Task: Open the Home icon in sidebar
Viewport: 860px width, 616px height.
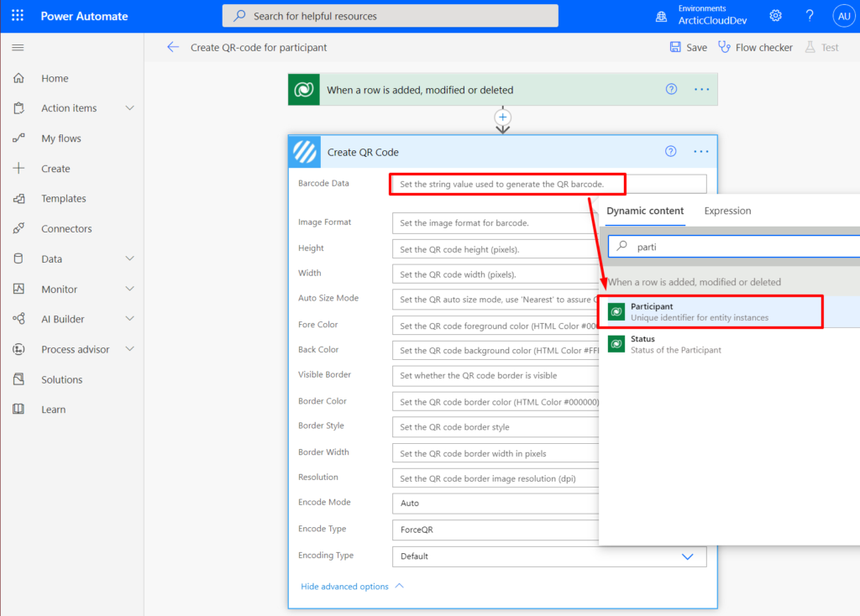Action: point(18,78)
